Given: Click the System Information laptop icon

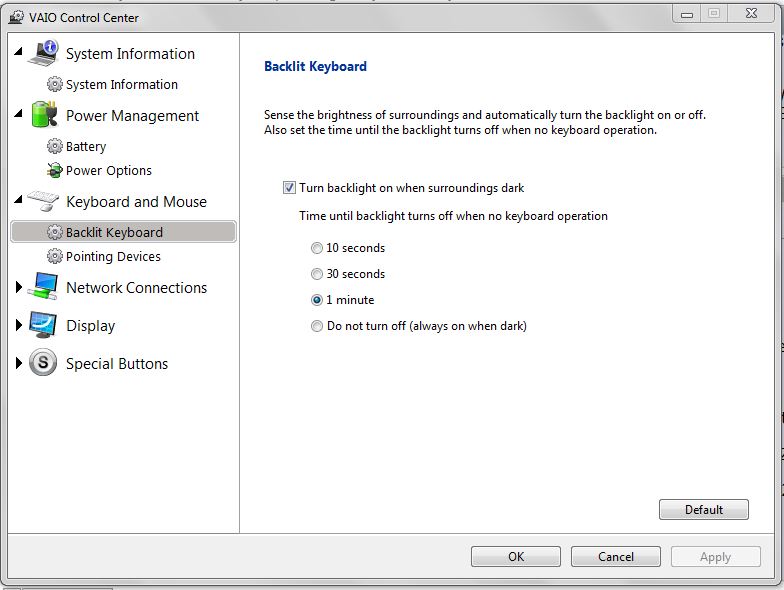Looking at the screenshot, I should (44, 53).
